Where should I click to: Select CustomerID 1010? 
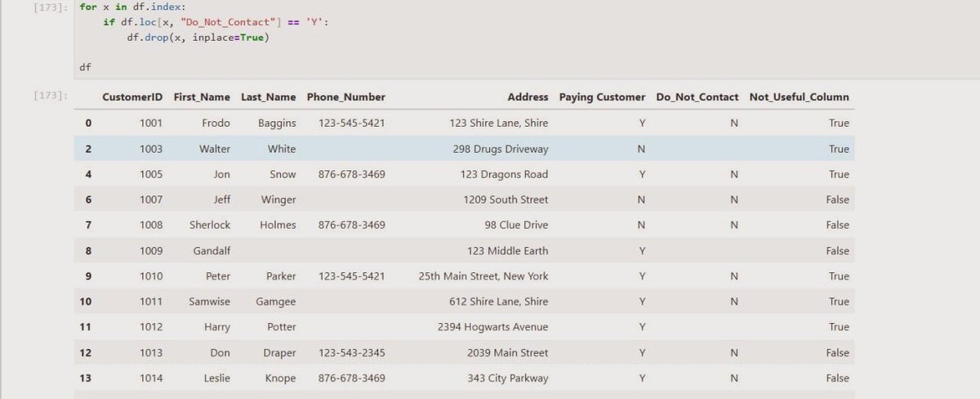tap(151, 276)
